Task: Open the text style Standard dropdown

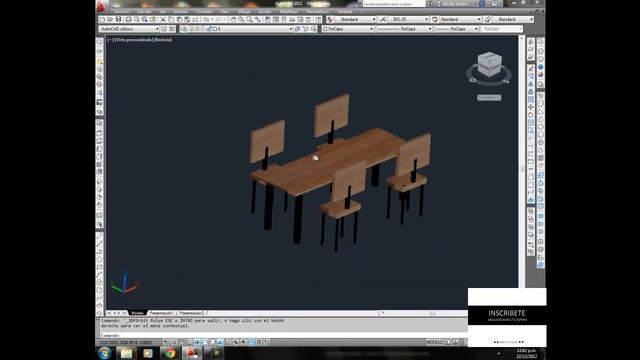Action: (356, 20)
